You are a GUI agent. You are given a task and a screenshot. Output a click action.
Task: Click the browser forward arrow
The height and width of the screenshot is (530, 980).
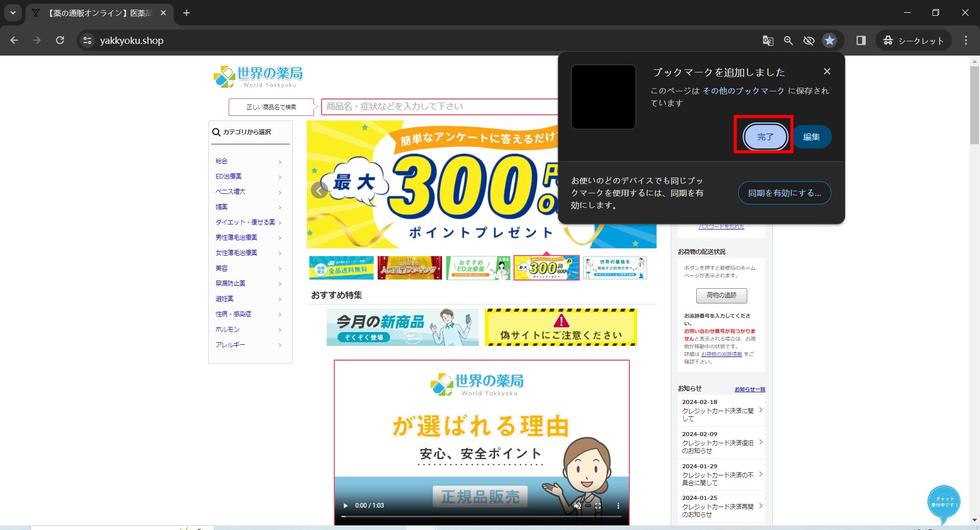[37, 40]
